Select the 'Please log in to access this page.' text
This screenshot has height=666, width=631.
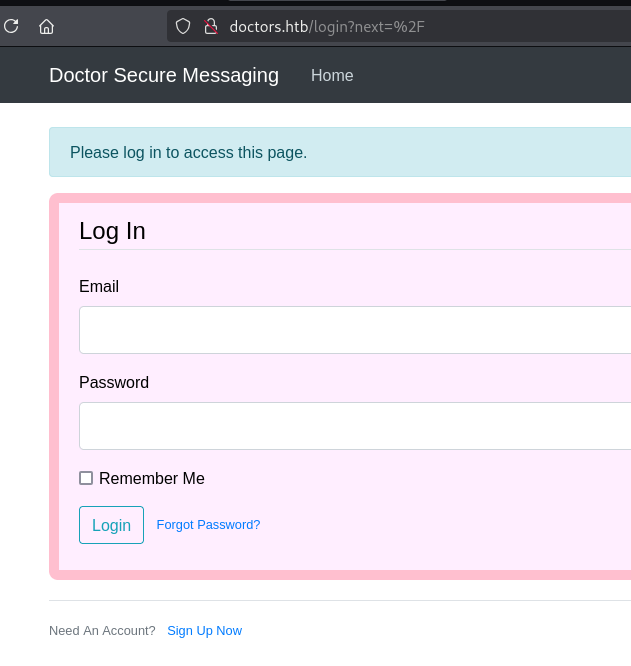click(189, 152)
